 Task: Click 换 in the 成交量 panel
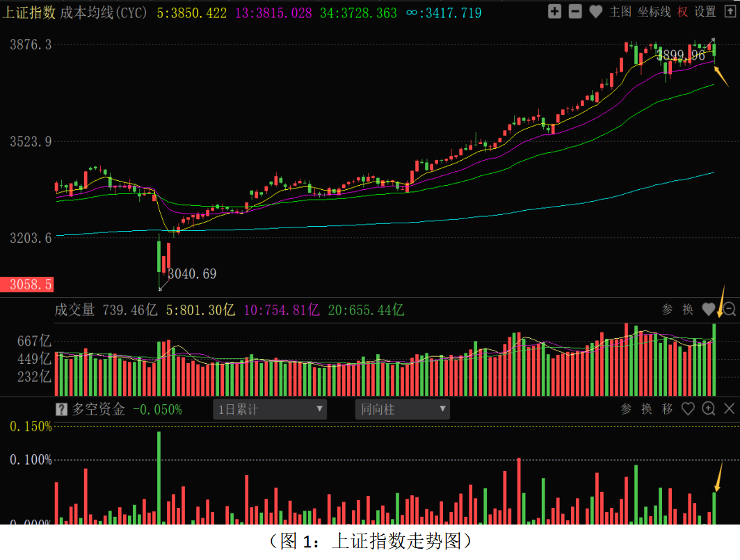pos(688,310)
